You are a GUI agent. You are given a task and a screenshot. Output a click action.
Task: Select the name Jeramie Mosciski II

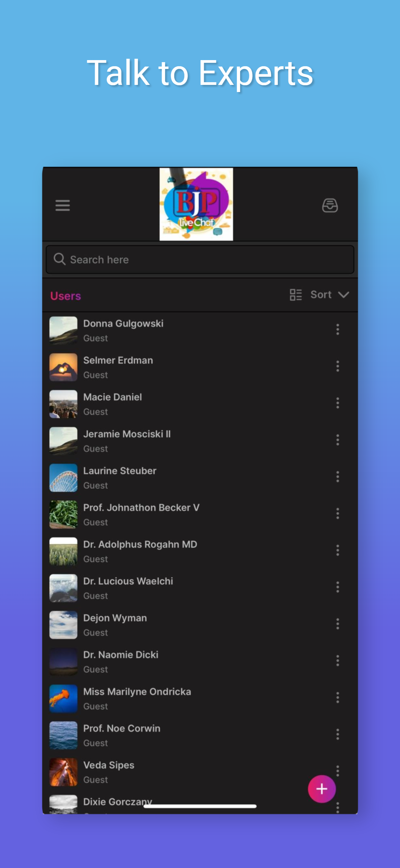tap(127, 434)
